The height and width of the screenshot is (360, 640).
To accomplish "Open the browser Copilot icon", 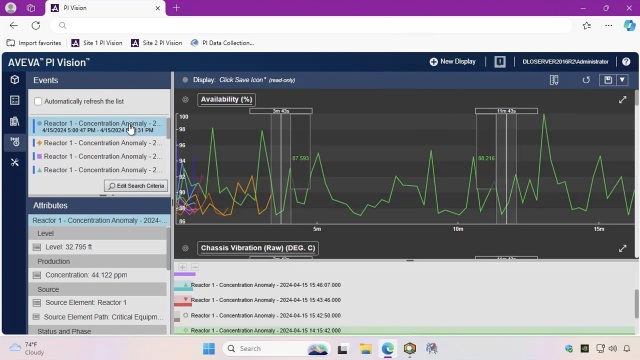I will click(x=629, y=25).
